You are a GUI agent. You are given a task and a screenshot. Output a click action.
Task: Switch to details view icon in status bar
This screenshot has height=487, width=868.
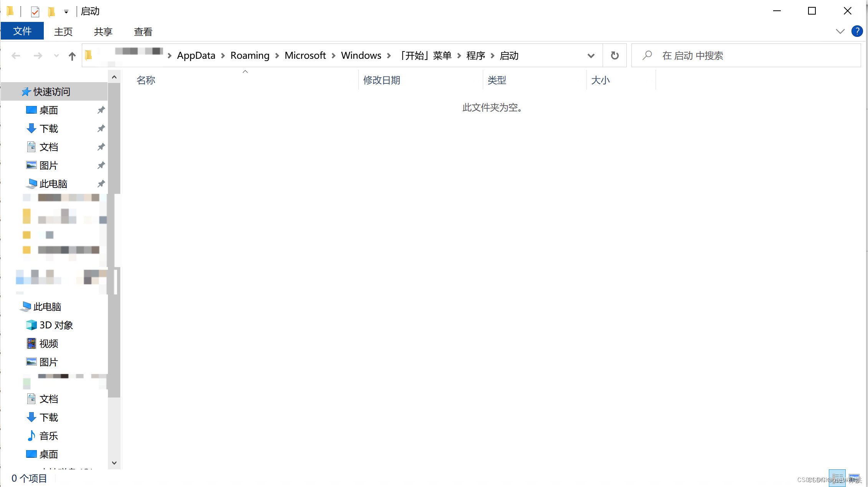837,478
